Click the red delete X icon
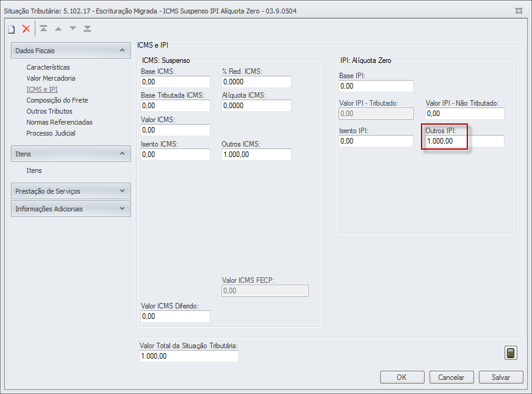Image resolution: width=532 pixels, height=394 pixels. [x=26, y=29]
